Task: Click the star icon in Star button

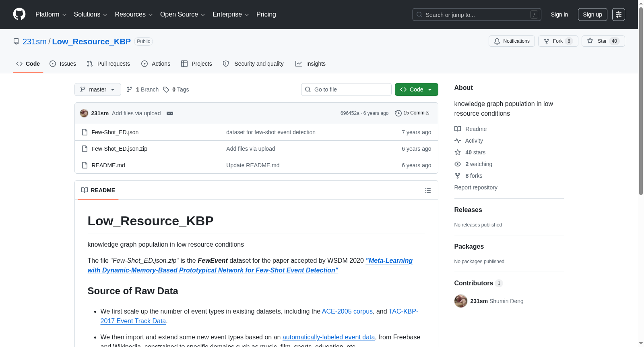Action: coord(590,41)
